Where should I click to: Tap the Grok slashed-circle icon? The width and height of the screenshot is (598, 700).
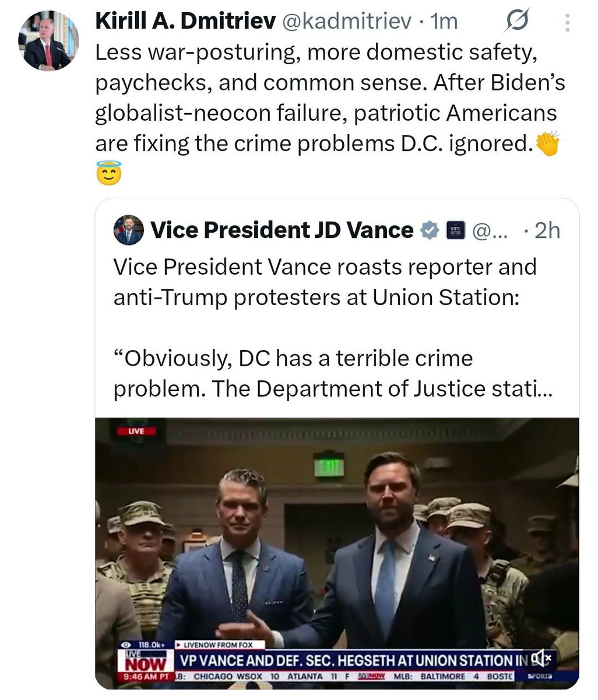516,22
